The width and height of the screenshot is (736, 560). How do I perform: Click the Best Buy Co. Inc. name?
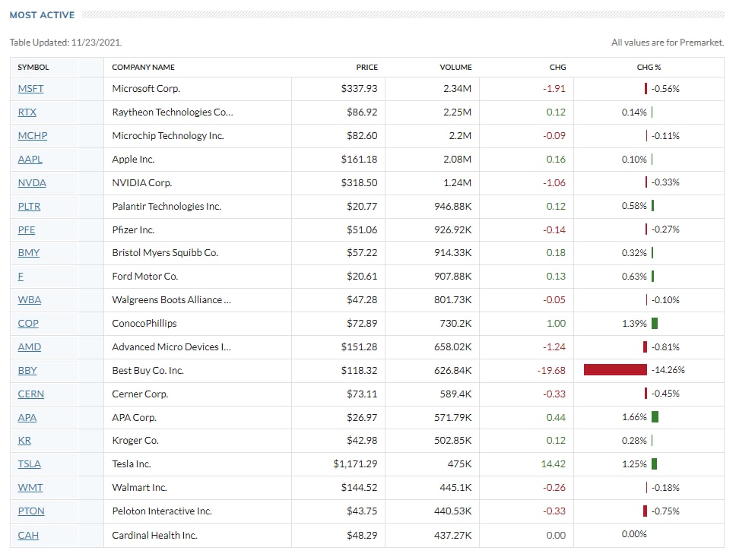tap(148, 371)
